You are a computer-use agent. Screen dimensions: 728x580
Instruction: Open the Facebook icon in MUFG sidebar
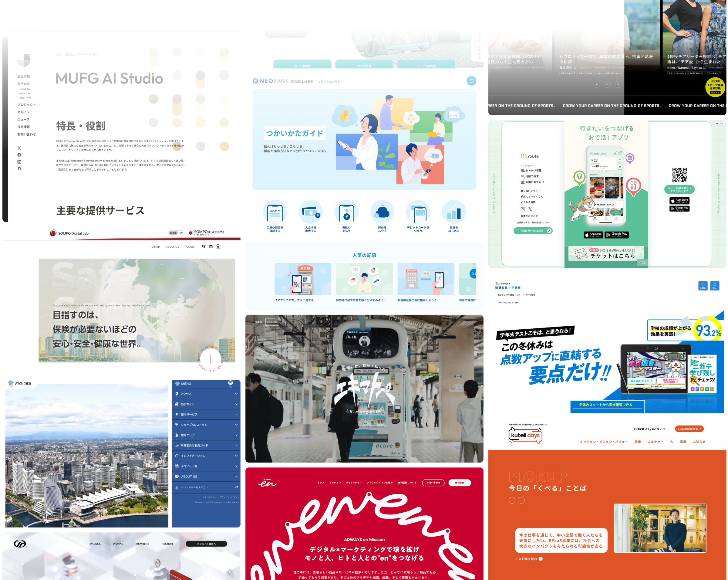coord(19,155)
